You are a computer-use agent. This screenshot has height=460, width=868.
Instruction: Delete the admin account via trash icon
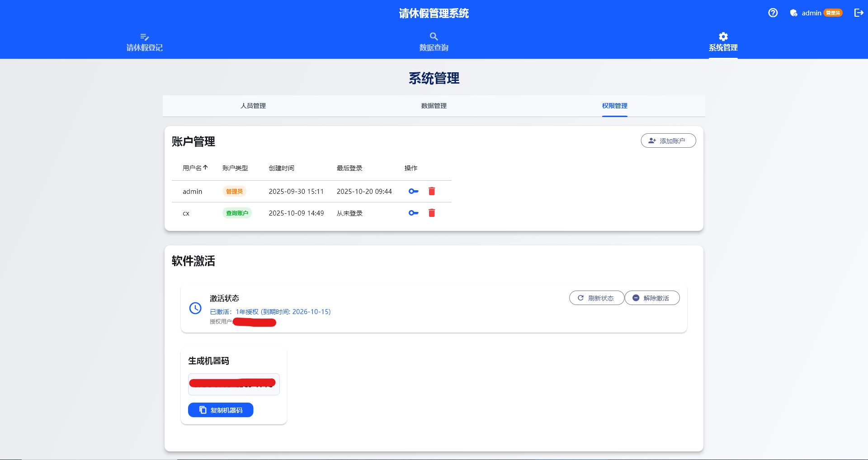pos(431,191)
